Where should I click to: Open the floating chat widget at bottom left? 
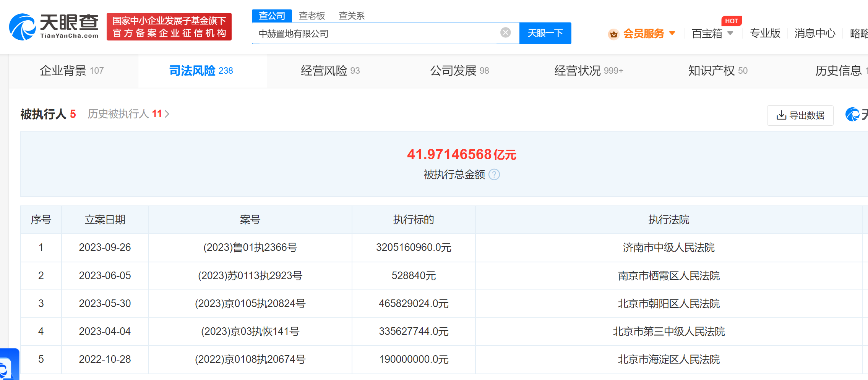(9, 365)
